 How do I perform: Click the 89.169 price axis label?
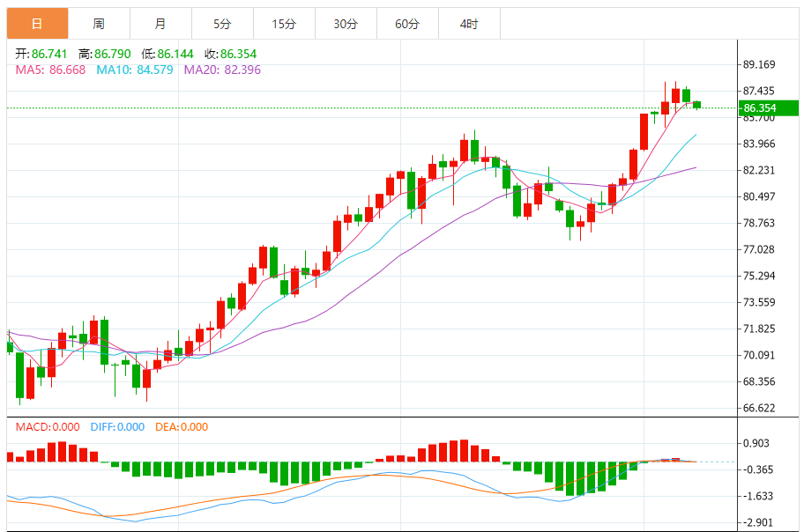(x=759, y=64)
